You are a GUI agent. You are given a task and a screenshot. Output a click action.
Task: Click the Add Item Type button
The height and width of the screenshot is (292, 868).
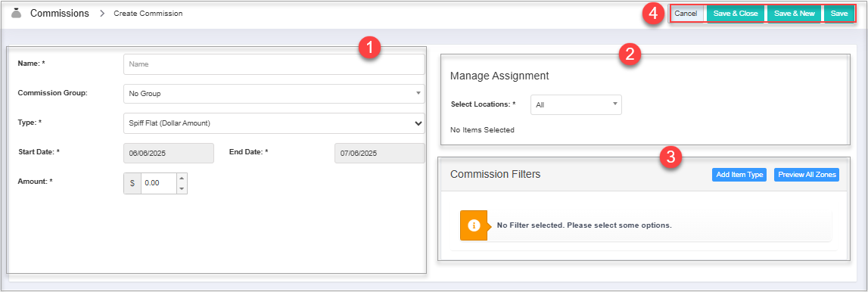click(x=739, y=175)
